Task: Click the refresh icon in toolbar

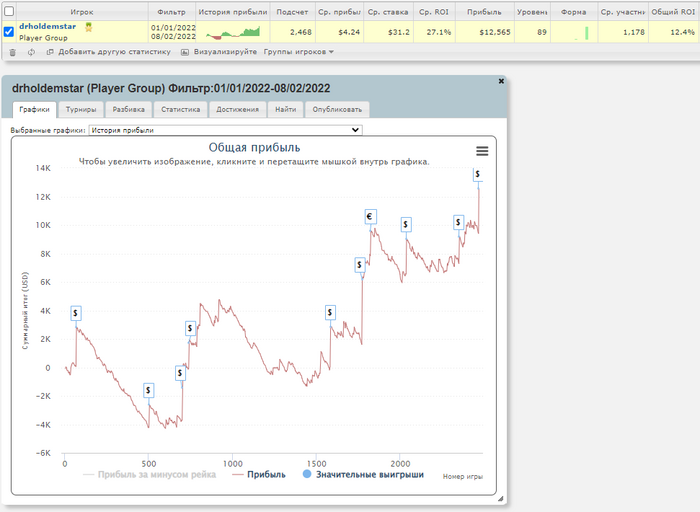Action: coord(31,51)
